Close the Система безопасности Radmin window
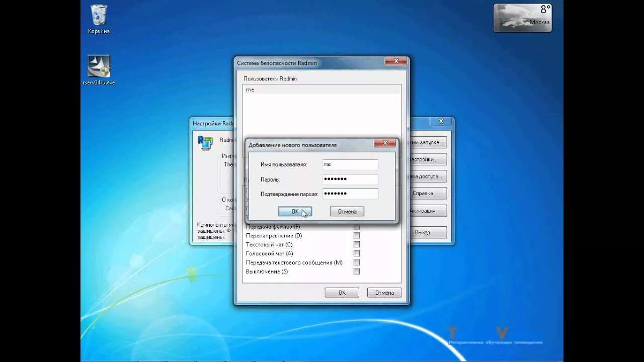The height and width of the screenshot is (362, 644). (395, 61)
